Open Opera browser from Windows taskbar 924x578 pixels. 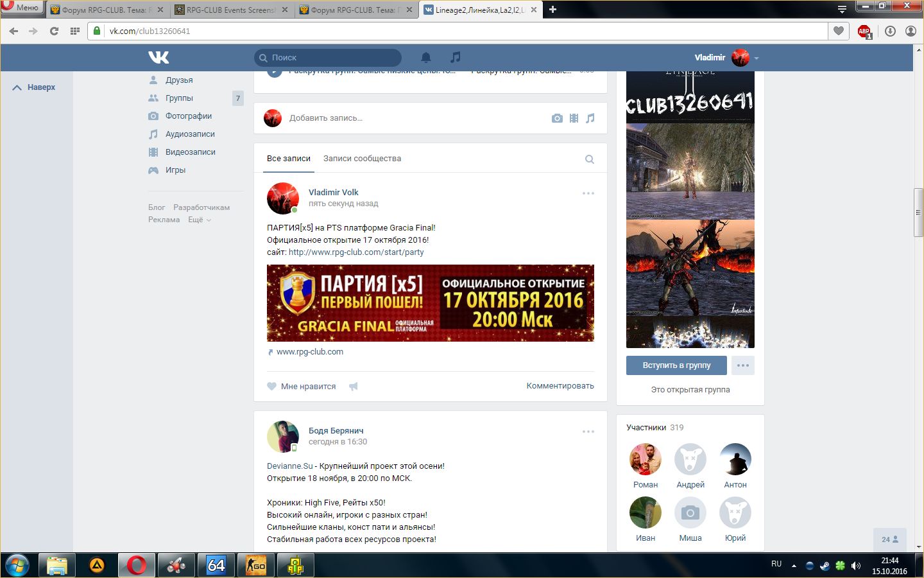136,565
